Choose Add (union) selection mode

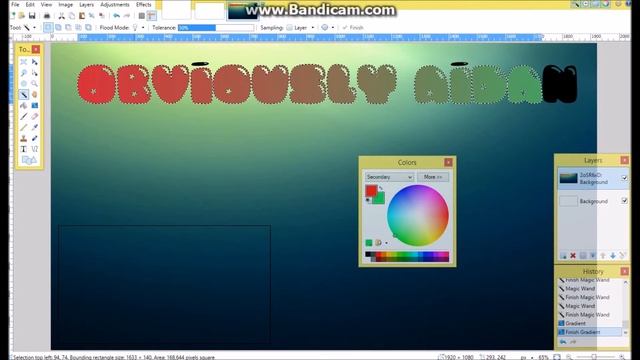pos(58,27)
